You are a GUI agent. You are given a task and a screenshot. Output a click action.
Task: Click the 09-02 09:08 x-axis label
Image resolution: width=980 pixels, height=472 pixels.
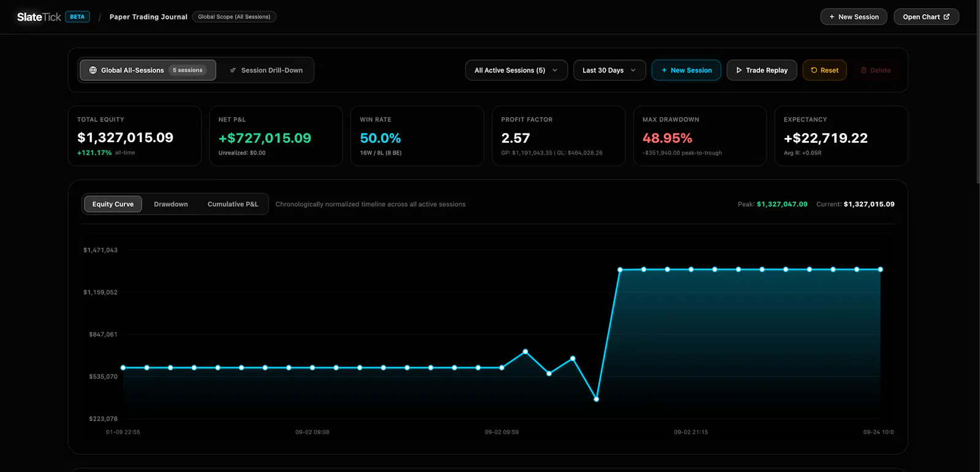click(x=312, y=432)
